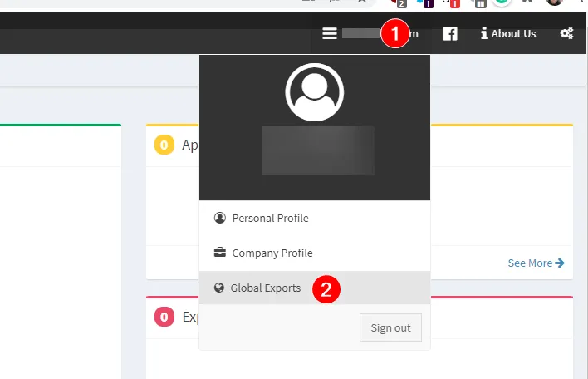Click the globe icon beside Global Exports

[219, 288]
